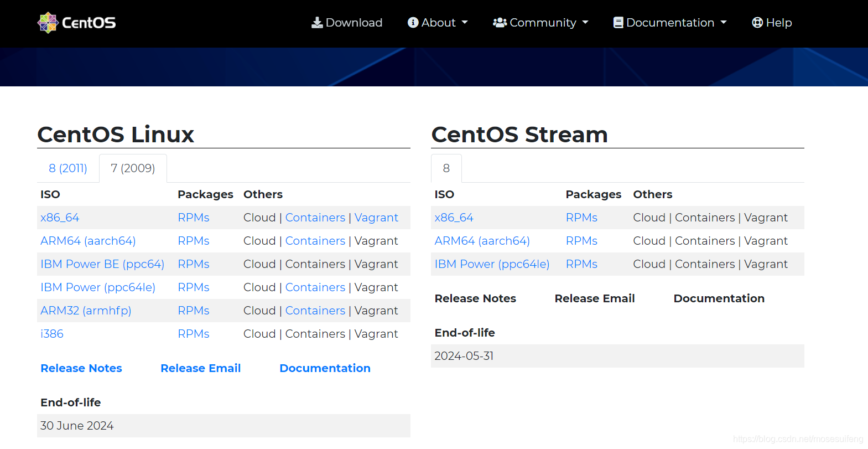This screenshot has height=449, width=868.
Task: Click CentOS Stream Release Notes heading
Action: [475, 298]
